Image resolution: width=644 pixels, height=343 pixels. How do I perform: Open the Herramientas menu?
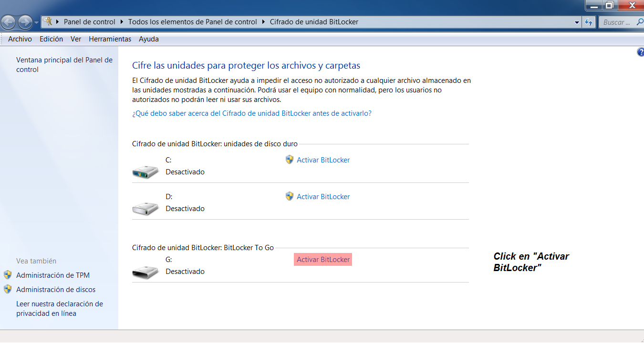(110, 39)
